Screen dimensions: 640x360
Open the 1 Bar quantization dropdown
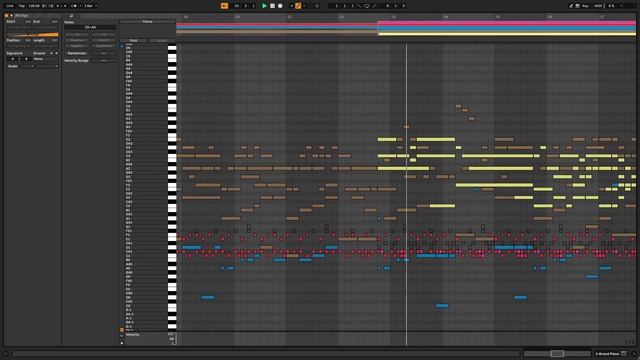pos(90,6)
